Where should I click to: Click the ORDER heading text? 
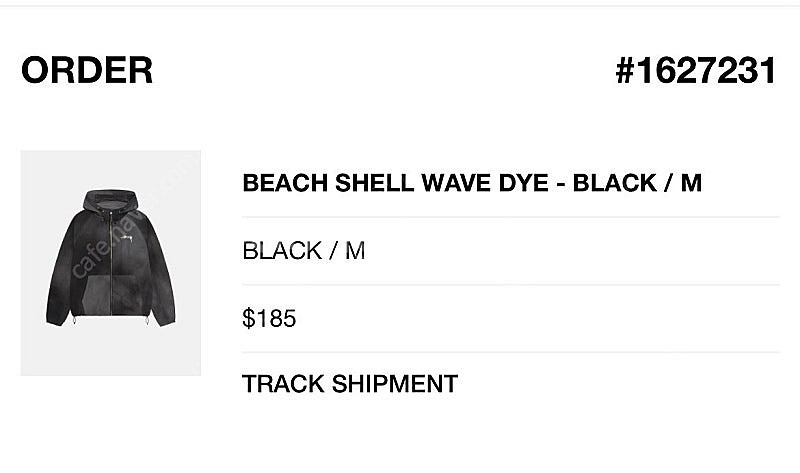[87, 72]
